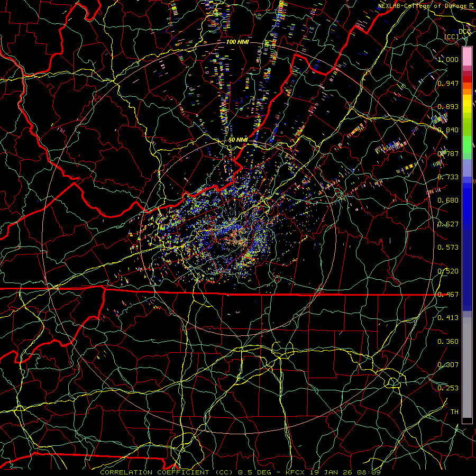Click the 0.787 scale value
The height and width of the screenshot is (476, 476).
448,153
